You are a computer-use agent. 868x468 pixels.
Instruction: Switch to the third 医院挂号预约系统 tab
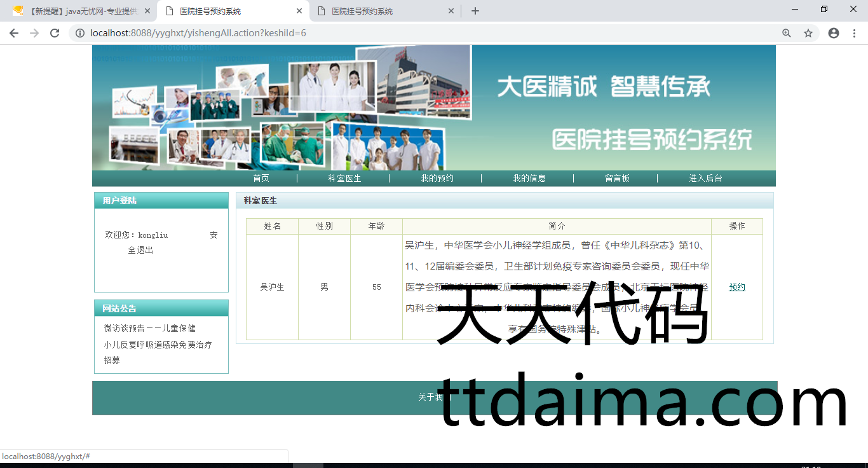381,11
